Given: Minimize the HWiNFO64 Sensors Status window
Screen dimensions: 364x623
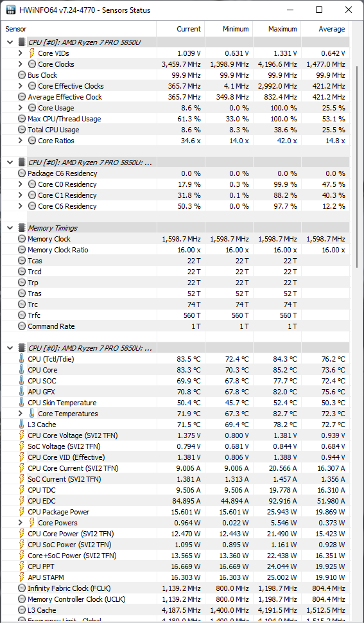Looking at the screenshot, I should [x=290, y=10].
